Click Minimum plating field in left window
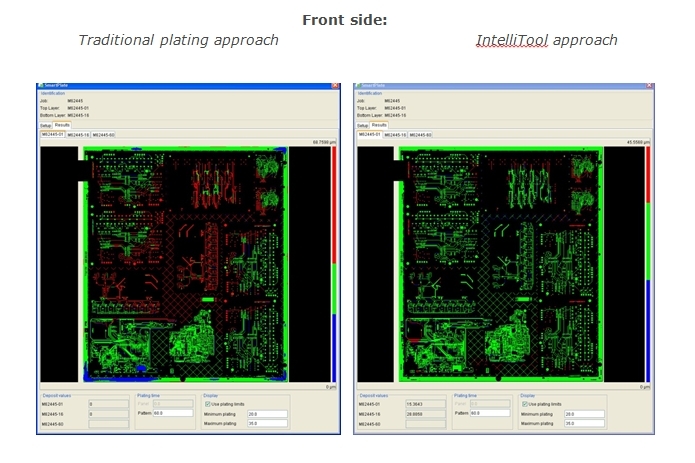Screen dimensions: 695x463 click(x=267, y=414)
